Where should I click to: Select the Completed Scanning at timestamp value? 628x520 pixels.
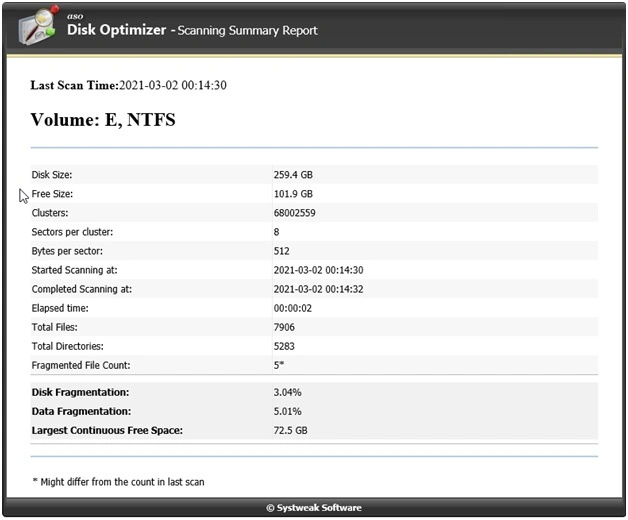318,289
